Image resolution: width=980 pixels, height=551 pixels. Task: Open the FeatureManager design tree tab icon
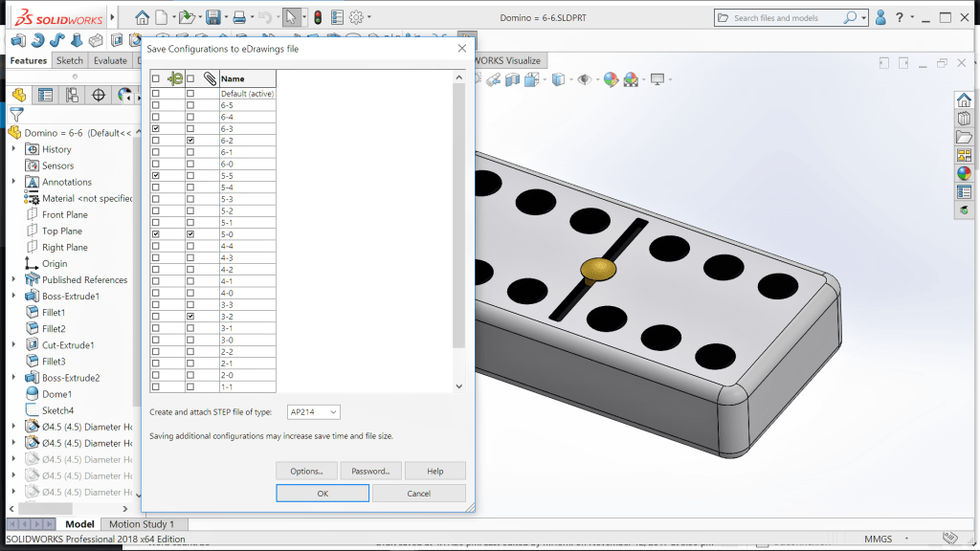tap(18, 95)
